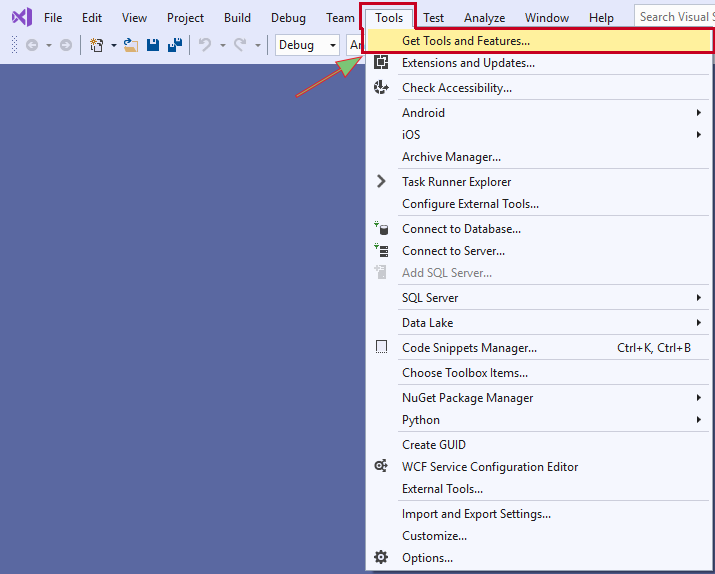Select Create GUID from Tools menu
715x574 pixels.
click(434, 445)
